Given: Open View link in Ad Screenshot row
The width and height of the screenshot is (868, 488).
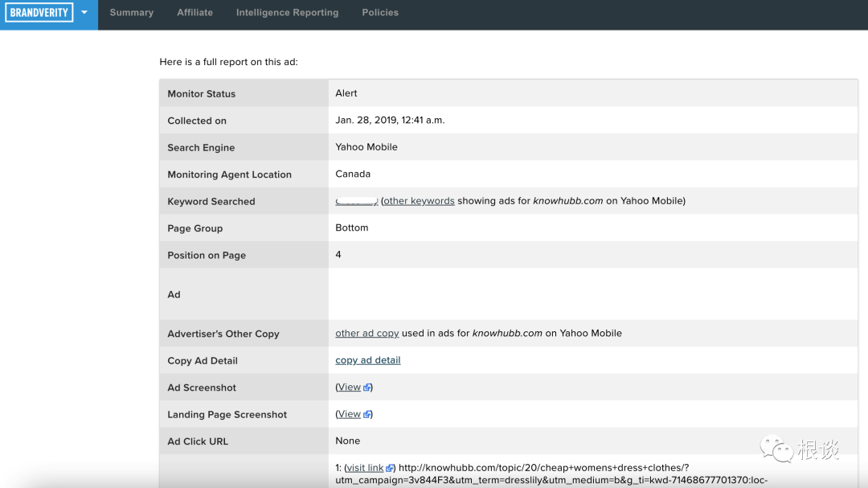Looking at the screenshot, I should [349, 387].
